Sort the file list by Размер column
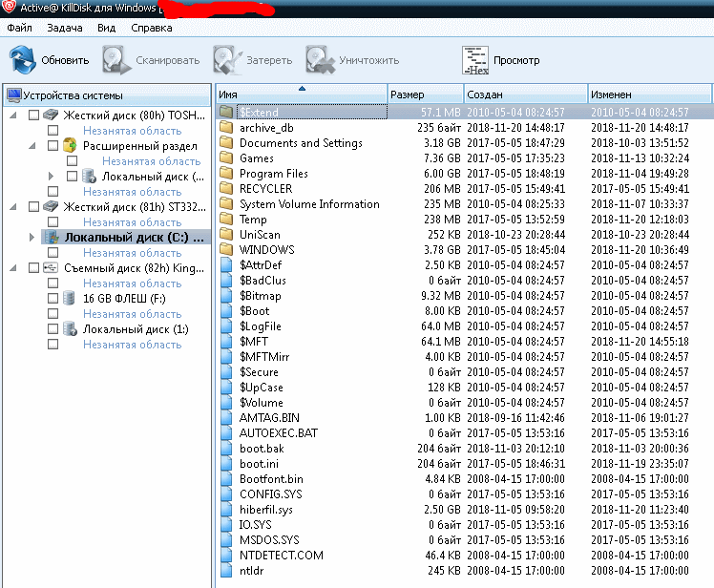Screen dimensions: 714x588 (x=426, y=94)
